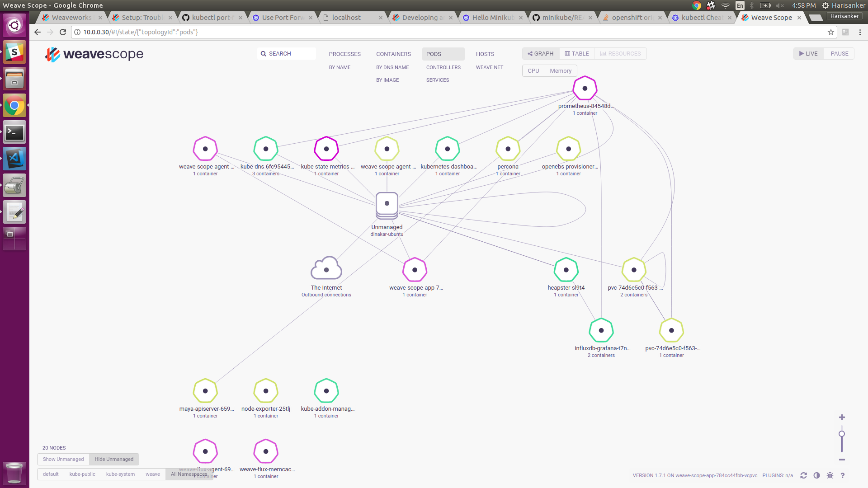
Task: Show pods grouped by SERVICES
Action: (437, 80)
